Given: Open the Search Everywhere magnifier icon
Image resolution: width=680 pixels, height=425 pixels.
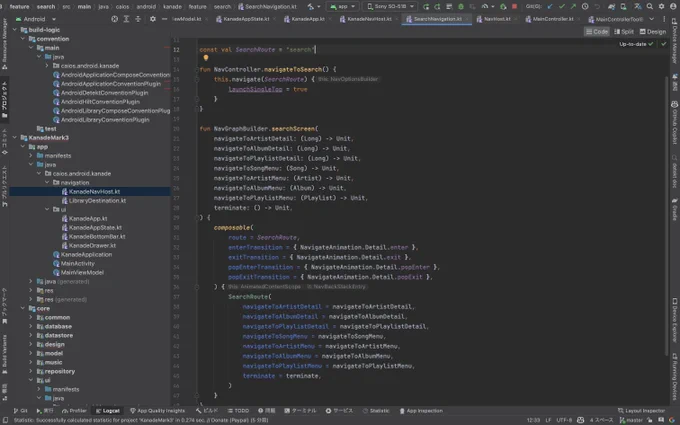Looking at the screenshot, I should (x=649, y=7).
